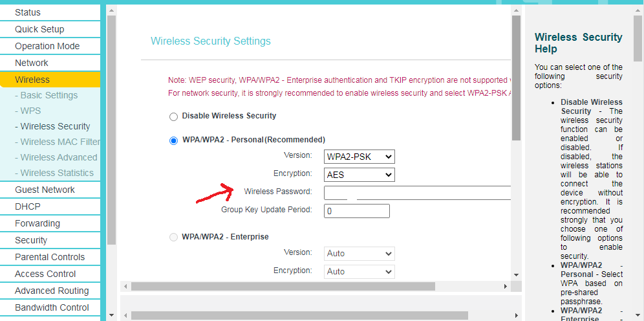Open the Wireless MAC Filter submenu link
Screen dimensions: 644x321
(59, 142)
